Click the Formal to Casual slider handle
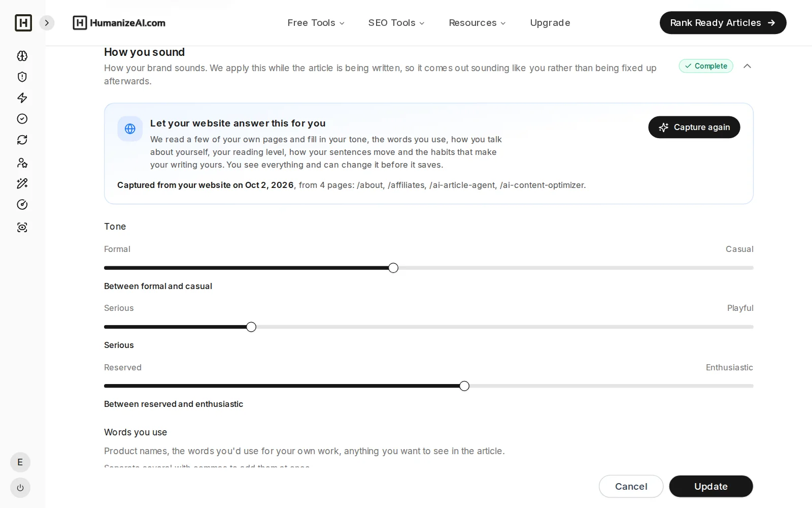This screenshot has width=812, height=508. 393,268
